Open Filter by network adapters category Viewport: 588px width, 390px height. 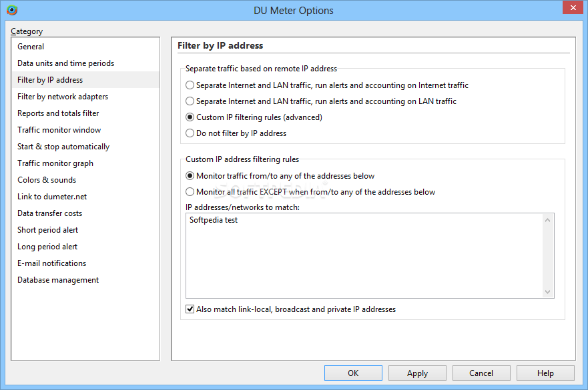[x=85, y=97]
